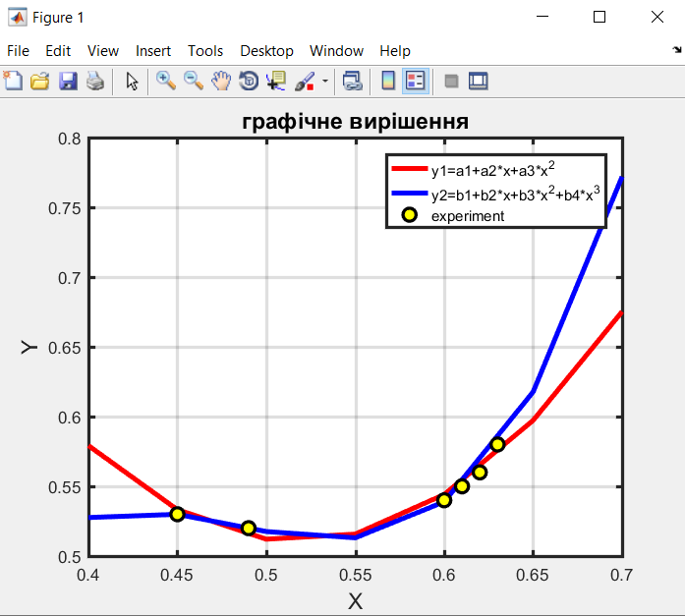The height and width of the screenshot is (616, 685).
Task: Save the figure with the floppy disk icon
Action: 68,82
